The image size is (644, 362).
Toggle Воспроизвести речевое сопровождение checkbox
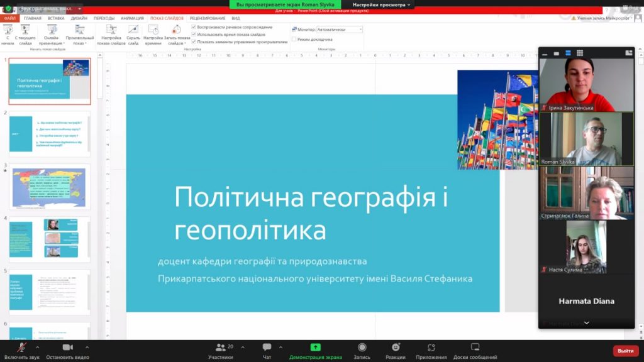(194, 27)
